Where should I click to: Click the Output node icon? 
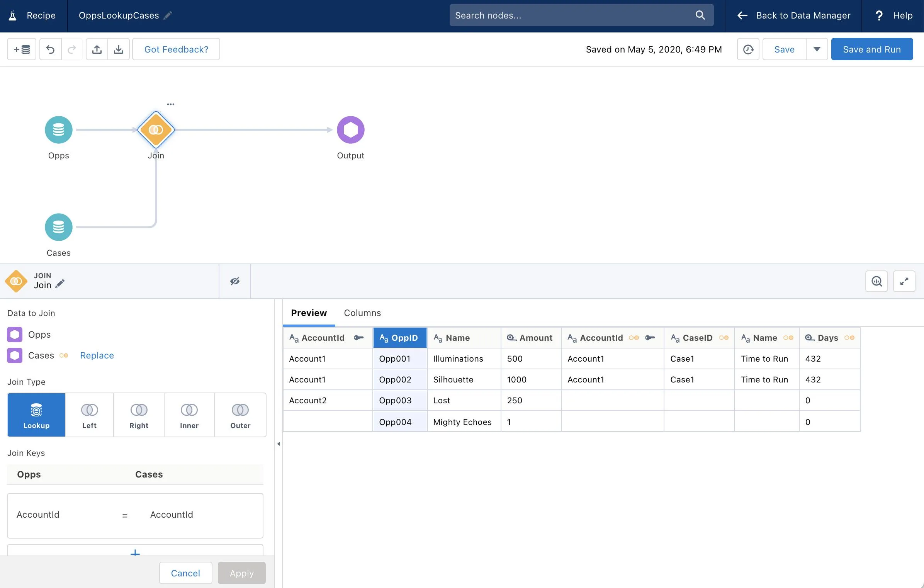pos(351,129)
